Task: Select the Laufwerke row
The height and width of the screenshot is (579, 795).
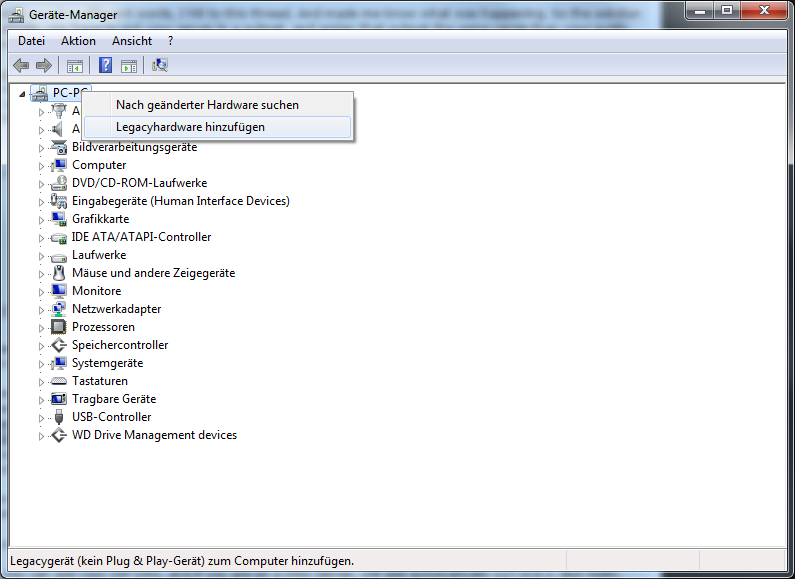Action: click(99, 255)
